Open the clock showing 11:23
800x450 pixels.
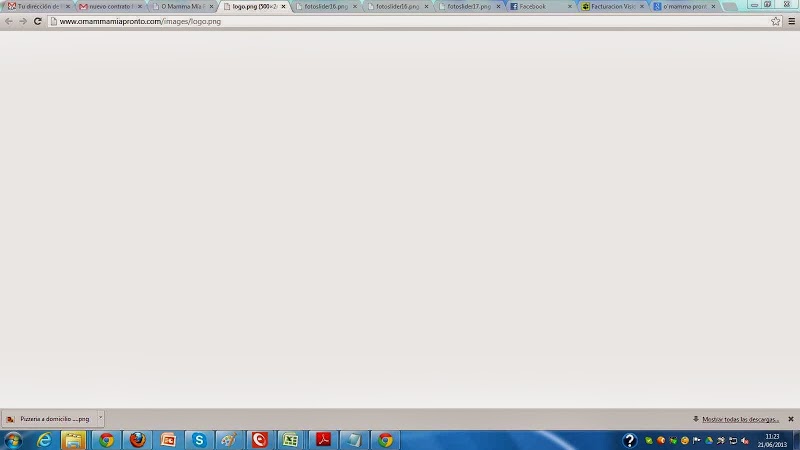[772, 440]
